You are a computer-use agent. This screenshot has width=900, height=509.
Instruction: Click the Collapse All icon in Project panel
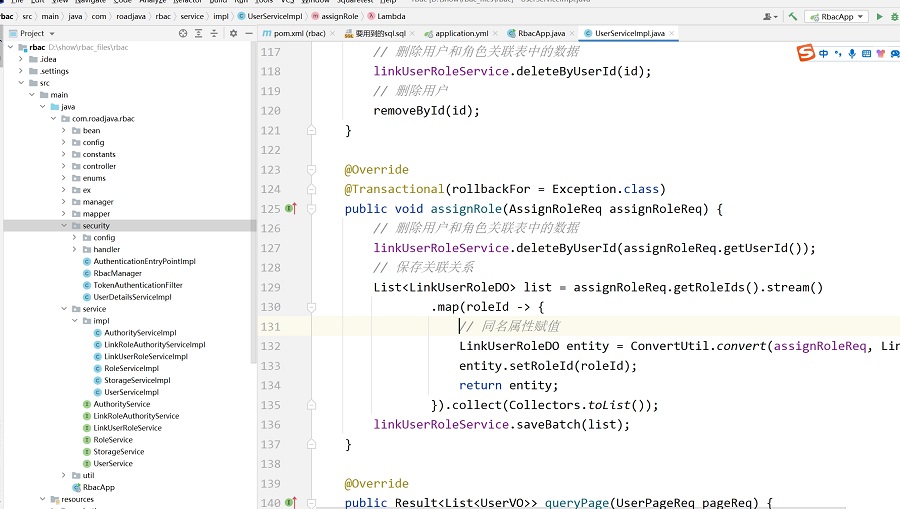pyautogui.click(x=214, y=33)
